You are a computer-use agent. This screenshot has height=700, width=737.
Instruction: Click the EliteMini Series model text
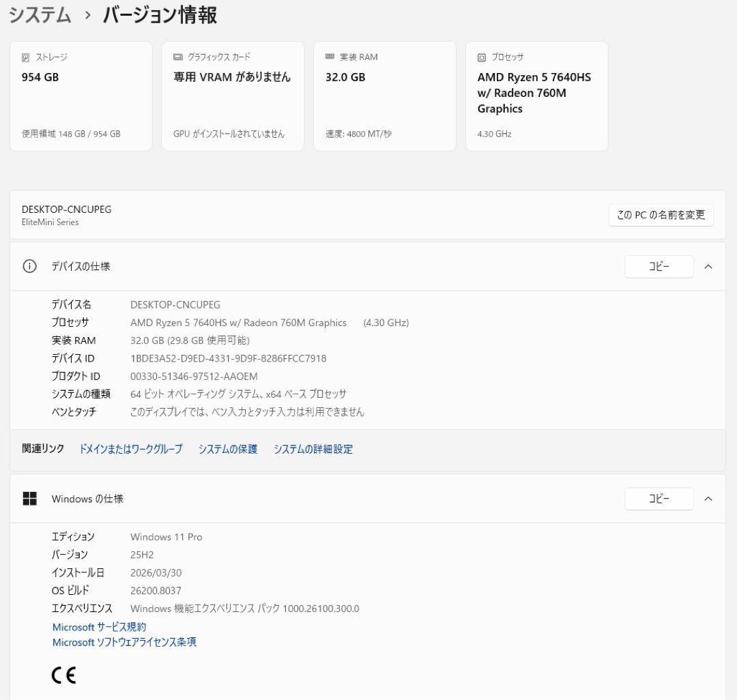pyautogui.click(x=50, y=222)
